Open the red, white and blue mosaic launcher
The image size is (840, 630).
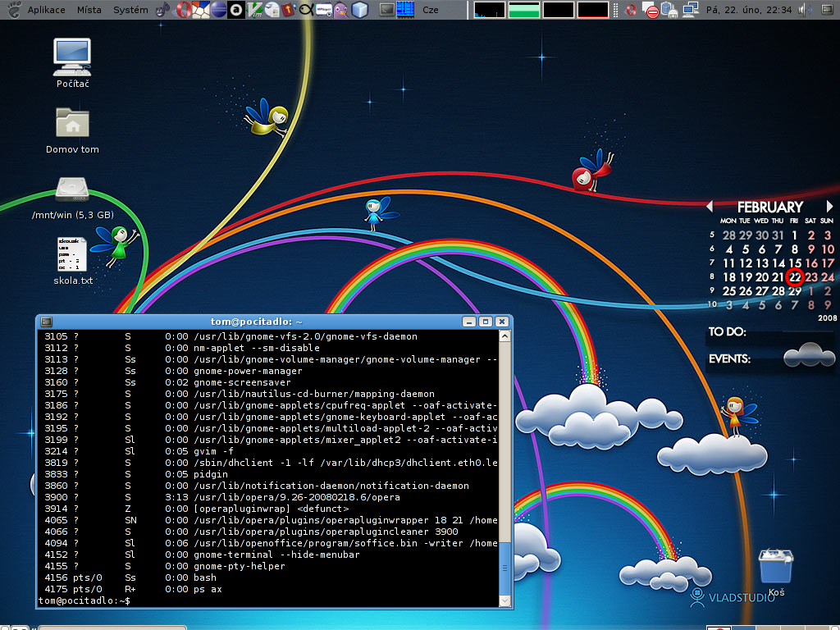point(201,10)
